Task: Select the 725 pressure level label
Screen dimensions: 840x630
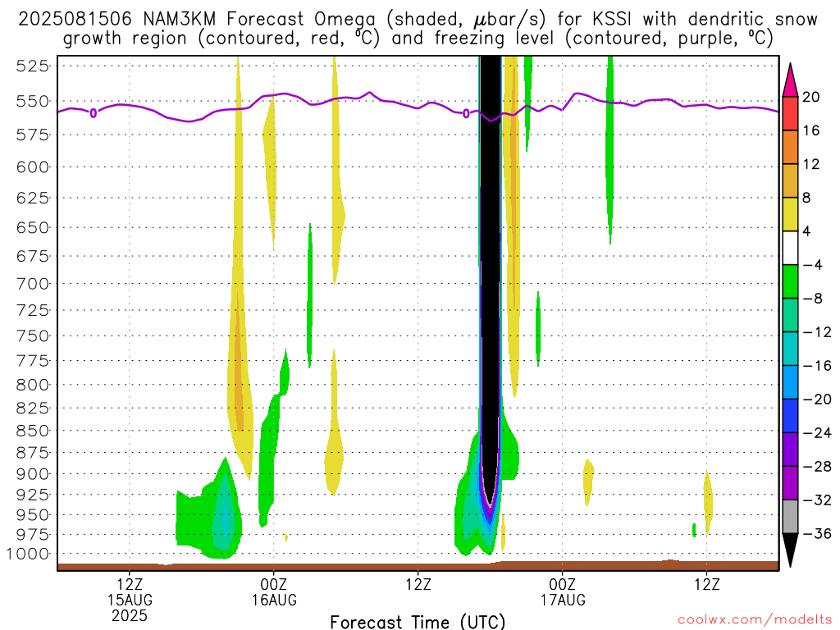Action: point(32,310)
